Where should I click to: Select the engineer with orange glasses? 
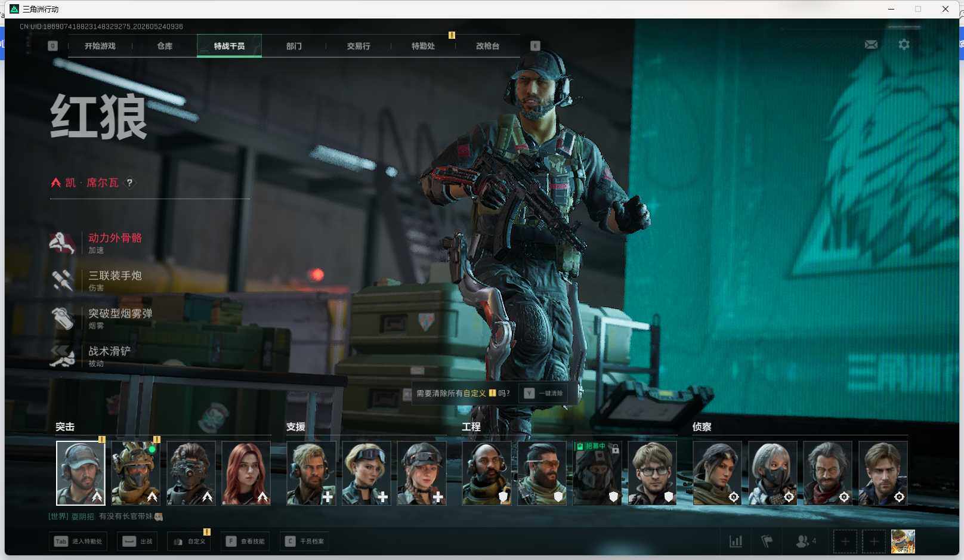click(x=542, y=473)
